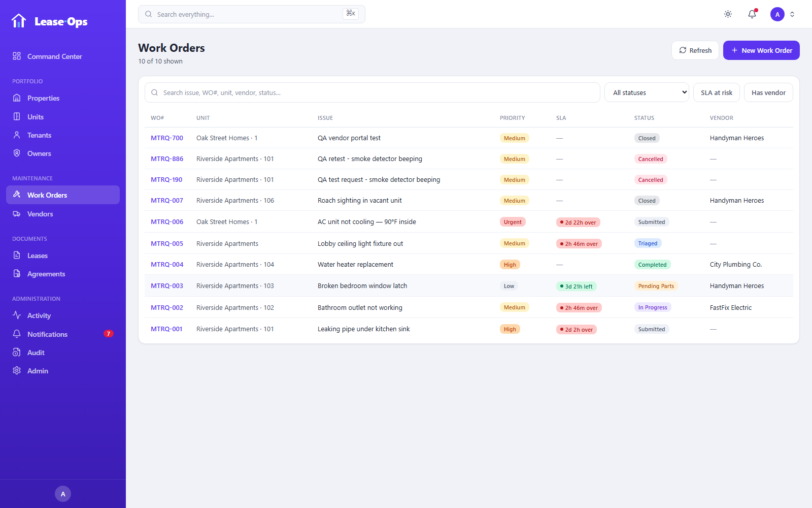Click the '3d 21h left' SLA badge

(x=576, y=286)
